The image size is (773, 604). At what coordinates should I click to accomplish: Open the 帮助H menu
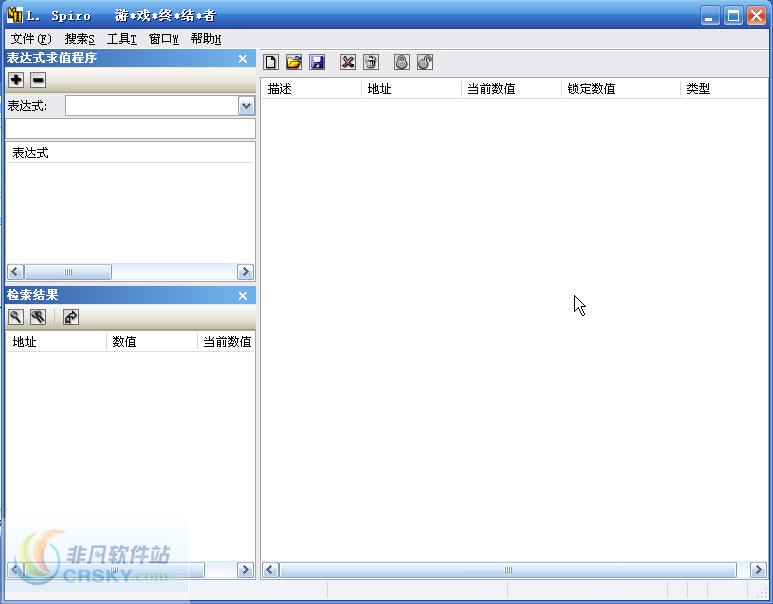[206, 38]
